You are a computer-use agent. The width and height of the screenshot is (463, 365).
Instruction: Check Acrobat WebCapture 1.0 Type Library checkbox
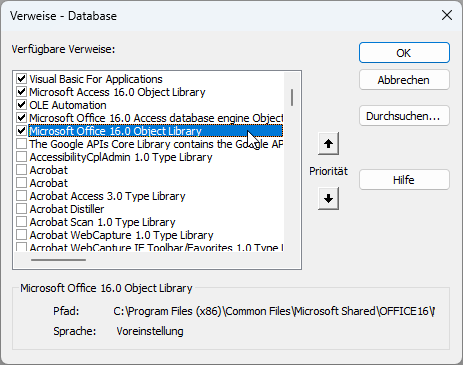pos(22,235)
